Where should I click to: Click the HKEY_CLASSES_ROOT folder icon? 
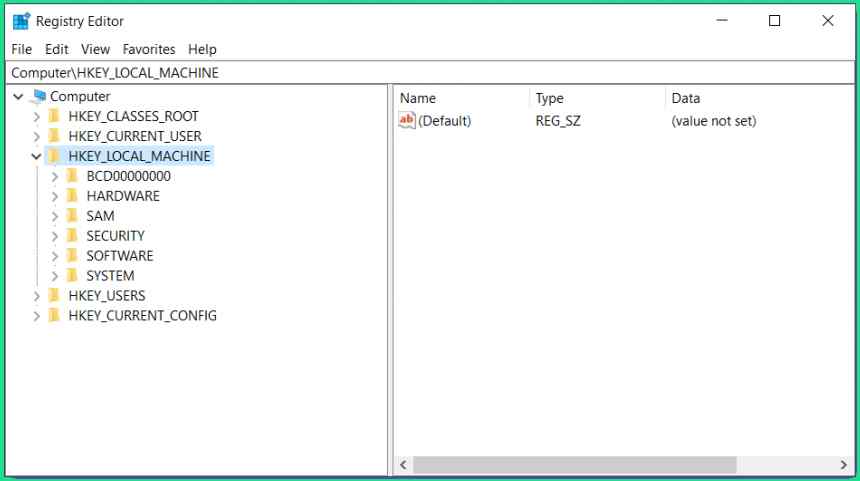click(54, 116)
